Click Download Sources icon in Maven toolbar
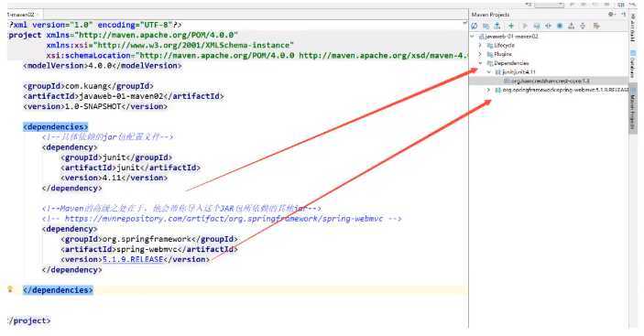Image resolution: width=644 pixels, height=336 pixels. pos(497,26)
